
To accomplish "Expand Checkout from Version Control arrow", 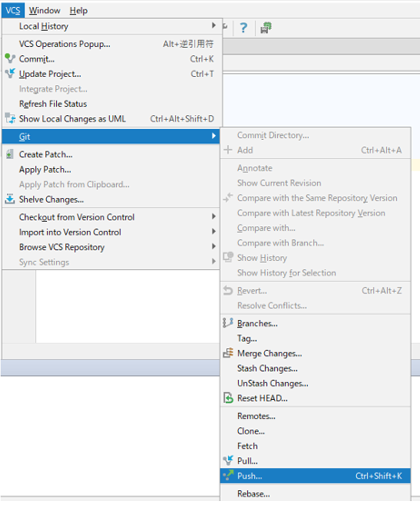I will (x=214, y=217).
